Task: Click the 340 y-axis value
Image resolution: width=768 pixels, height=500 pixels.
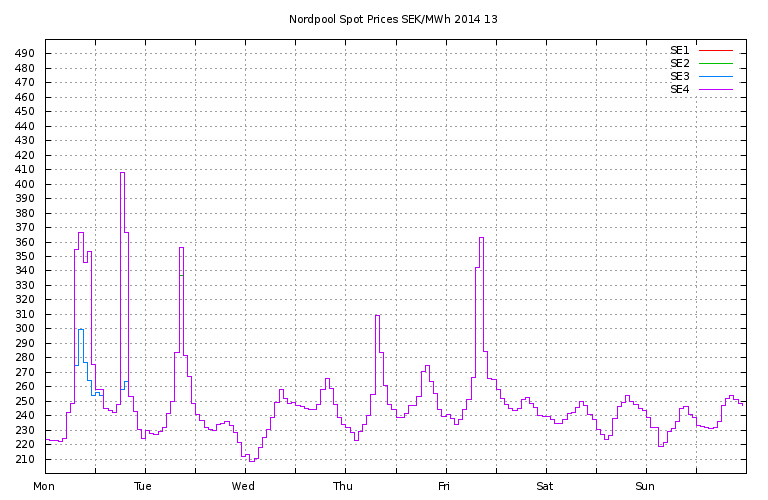Action: [x=24, y=270]
